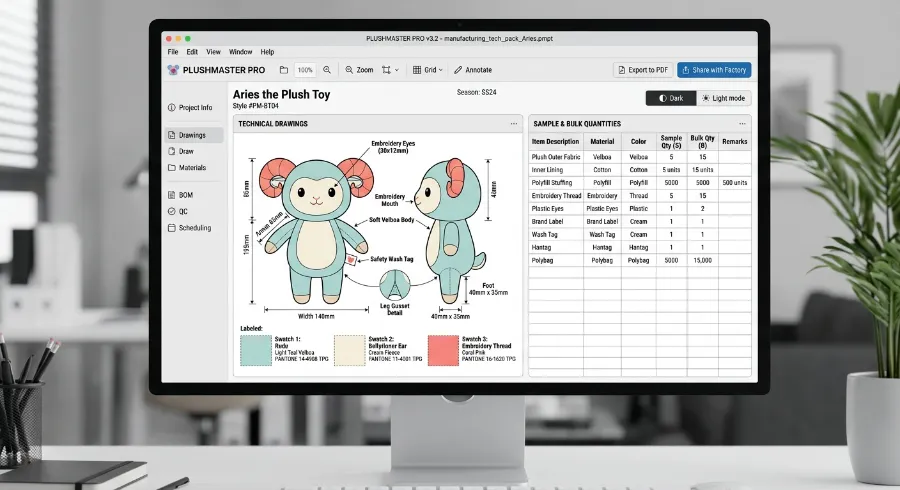900x490 pixels.
Task: Select the Zoom tool
Action: click(359, 70)
